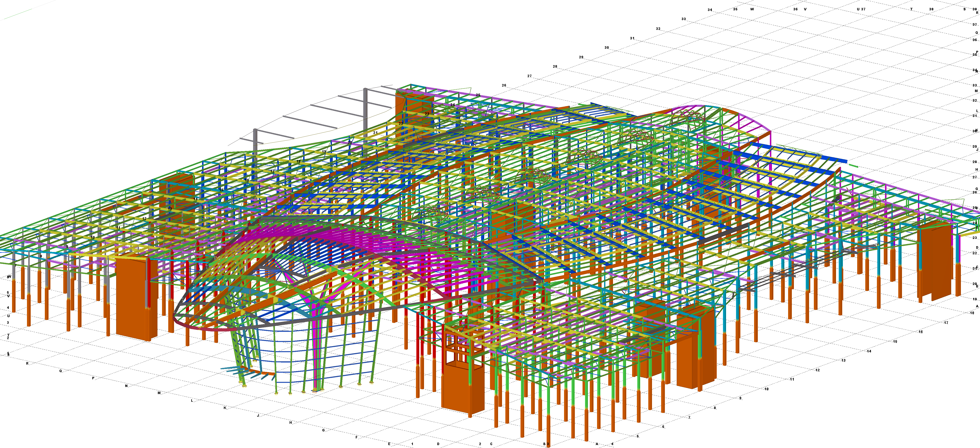Select grid label 32 on the upper-left diagonal axis
This screenshot has width=980, height=448.
tap(658, 29)
